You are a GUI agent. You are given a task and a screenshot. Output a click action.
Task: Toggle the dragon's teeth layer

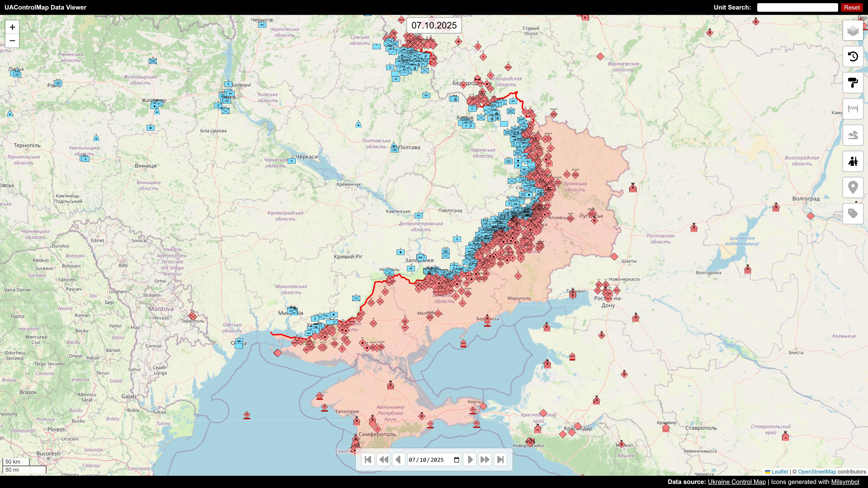pos(853,135)
